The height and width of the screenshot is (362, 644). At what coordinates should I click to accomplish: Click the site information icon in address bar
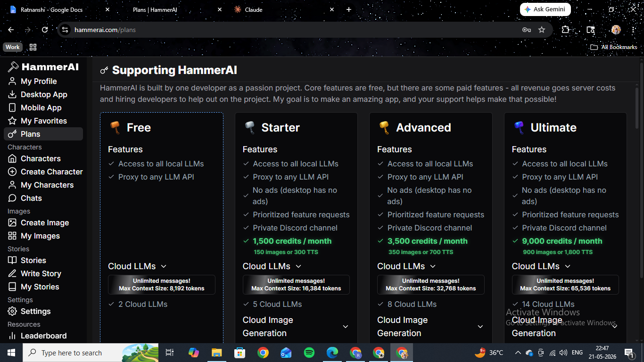[x=65, y=30]
